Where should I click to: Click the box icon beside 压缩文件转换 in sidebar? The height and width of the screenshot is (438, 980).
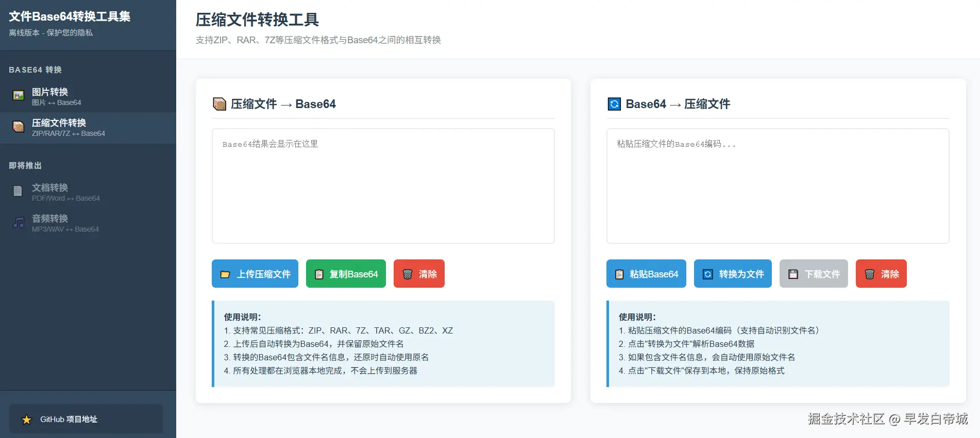(x=19, y=127)
